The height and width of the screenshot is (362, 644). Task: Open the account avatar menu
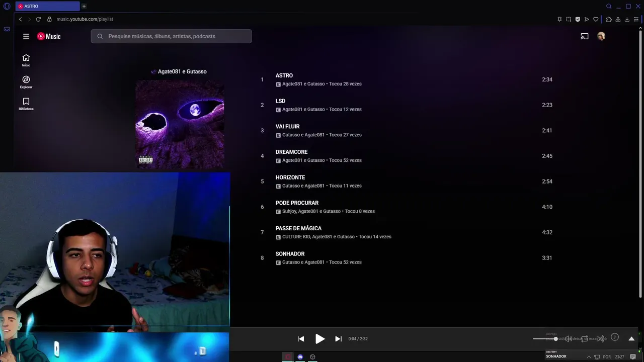coord(601,36)
